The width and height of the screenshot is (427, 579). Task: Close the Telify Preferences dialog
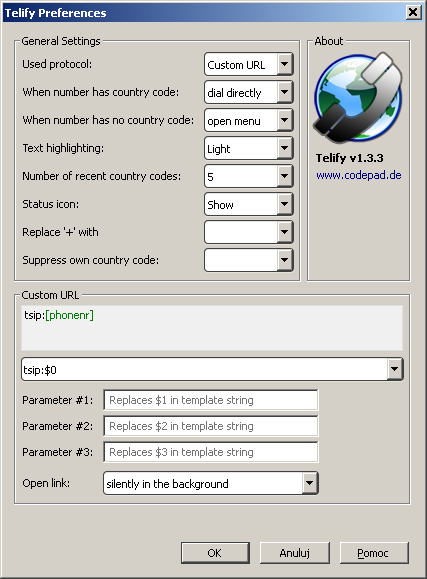pyautogui.click(x=413, y=13)
